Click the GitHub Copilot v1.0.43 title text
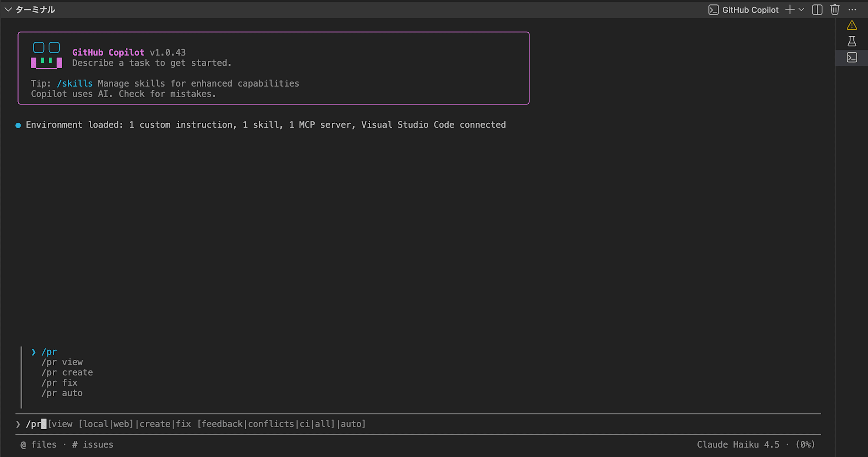 pos(129,52)
